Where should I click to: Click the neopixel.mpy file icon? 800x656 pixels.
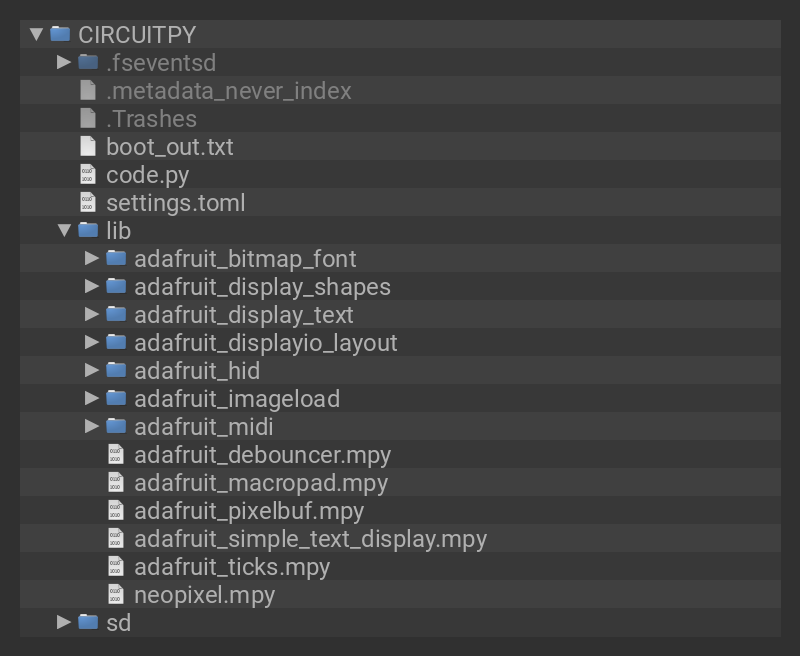pos(116,594)
